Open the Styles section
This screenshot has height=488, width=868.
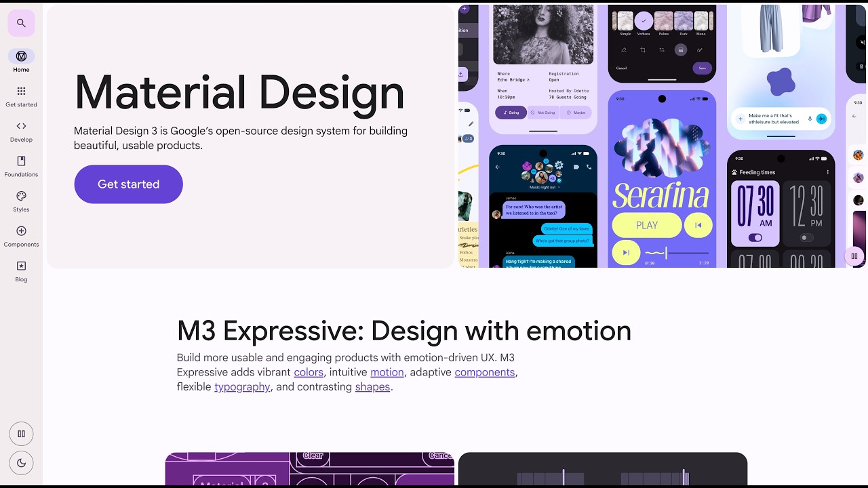[21, 201]
